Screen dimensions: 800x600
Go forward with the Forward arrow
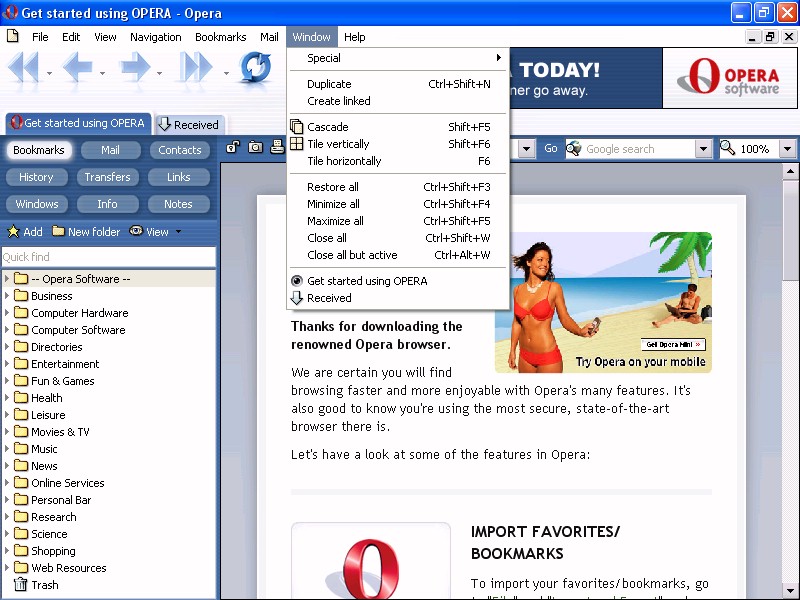135,67
